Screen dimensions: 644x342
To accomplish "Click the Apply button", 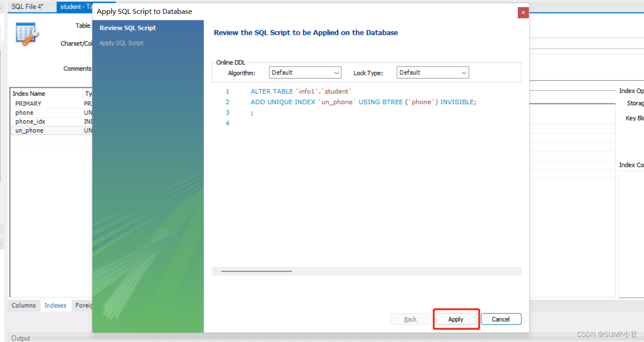I will coord(456,319).
